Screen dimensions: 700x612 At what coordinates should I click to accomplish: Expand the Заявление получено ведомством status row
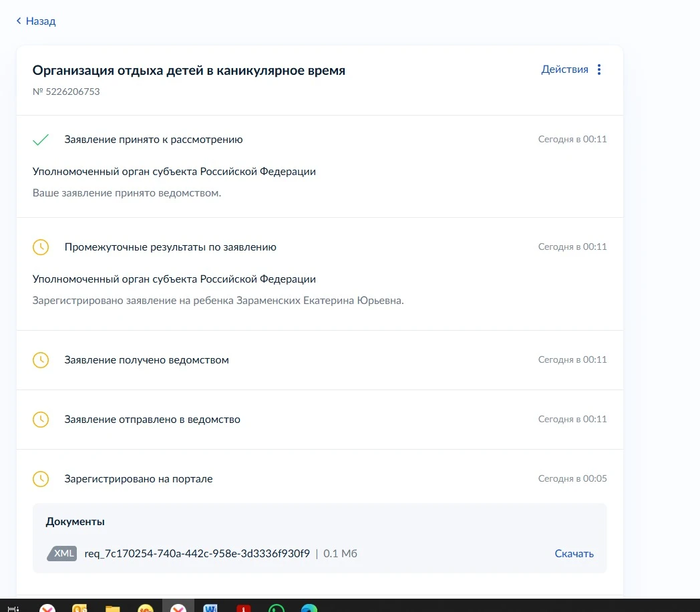pyautogui.click(x=146, y=360)
